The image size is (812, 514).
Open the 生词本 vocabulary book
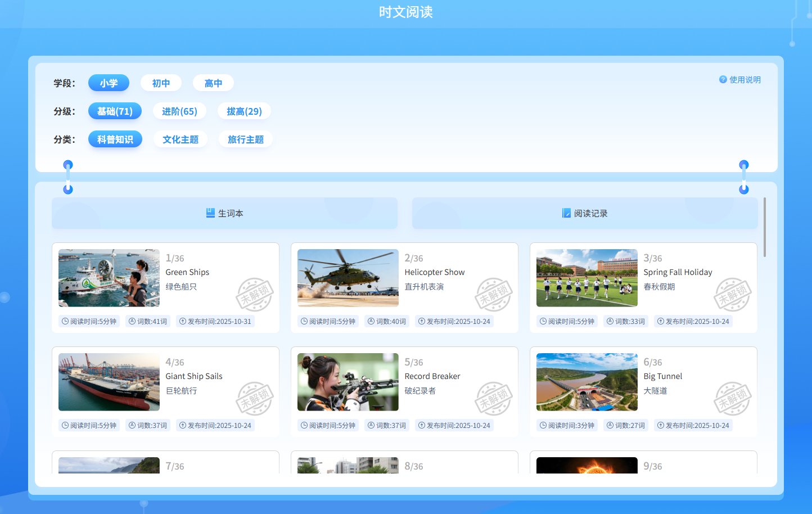point(225,213)
